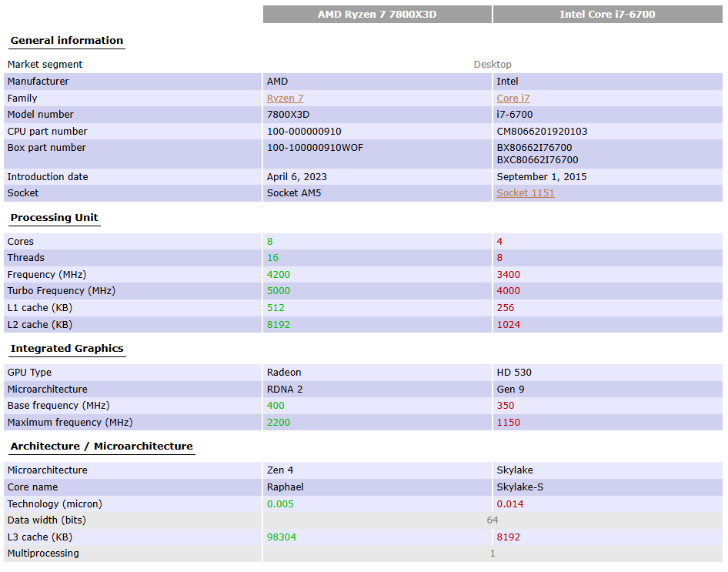This screenshot has height=572, width=728.
Task: Select the Architecture / Microarchitecture heading
Action: point(102,447)
